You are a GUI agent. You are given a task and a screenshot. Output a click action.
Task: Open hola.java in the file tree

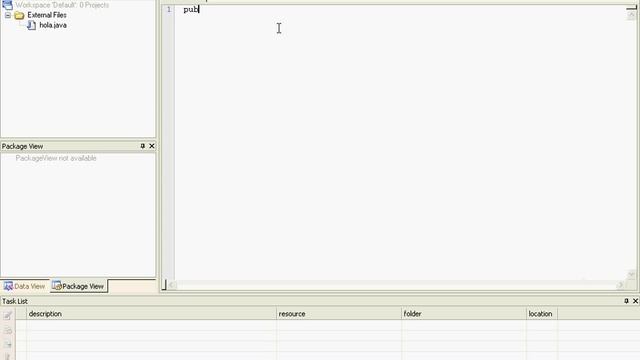point(53,25)
